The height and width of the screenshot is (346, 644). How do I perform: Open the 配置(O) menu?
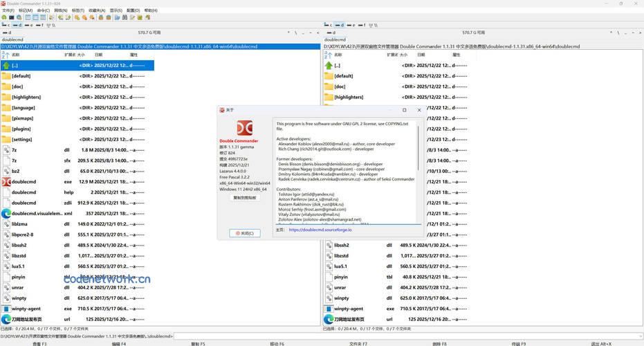pyautogui.click(x=133, y=11)
